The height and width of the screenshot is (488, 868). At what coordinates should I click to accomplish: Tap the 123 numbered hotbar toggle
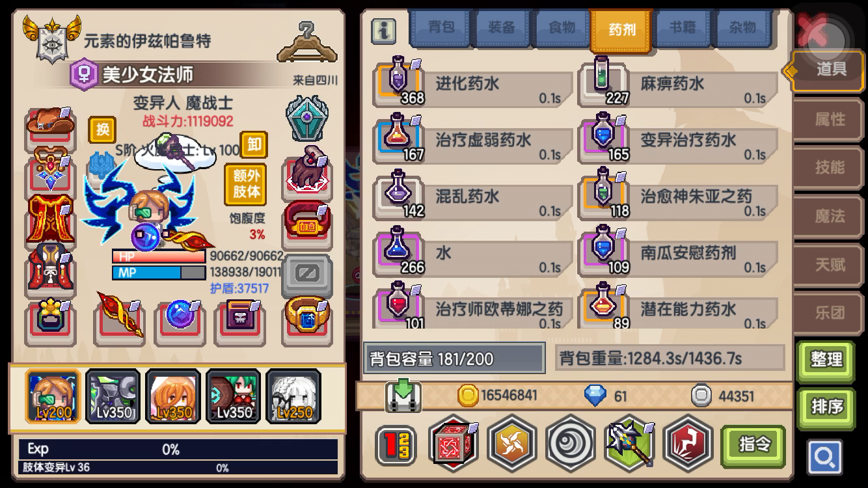click(396, 444)
